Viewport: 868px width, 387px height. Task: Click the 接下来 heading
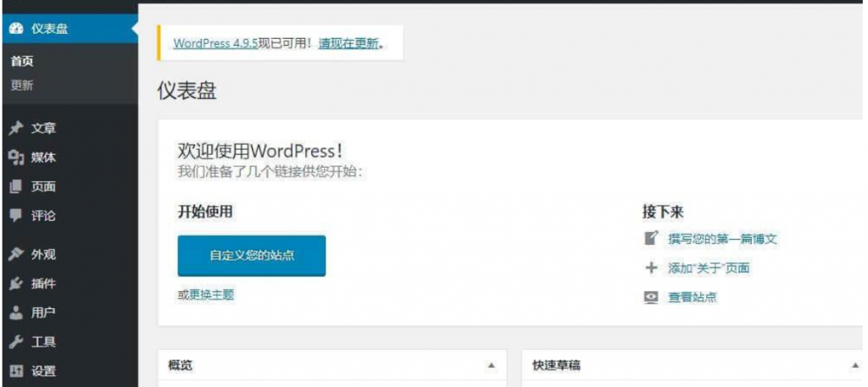[663, 211]
